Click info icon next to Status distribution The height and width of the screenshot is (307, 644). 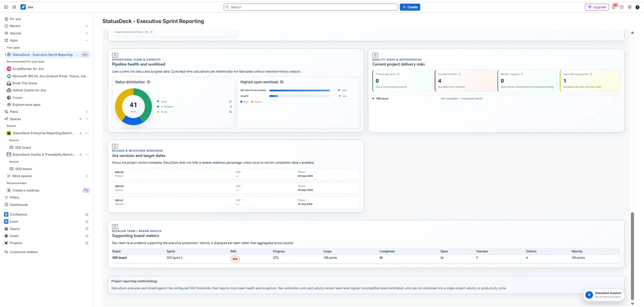pos(149,82)
